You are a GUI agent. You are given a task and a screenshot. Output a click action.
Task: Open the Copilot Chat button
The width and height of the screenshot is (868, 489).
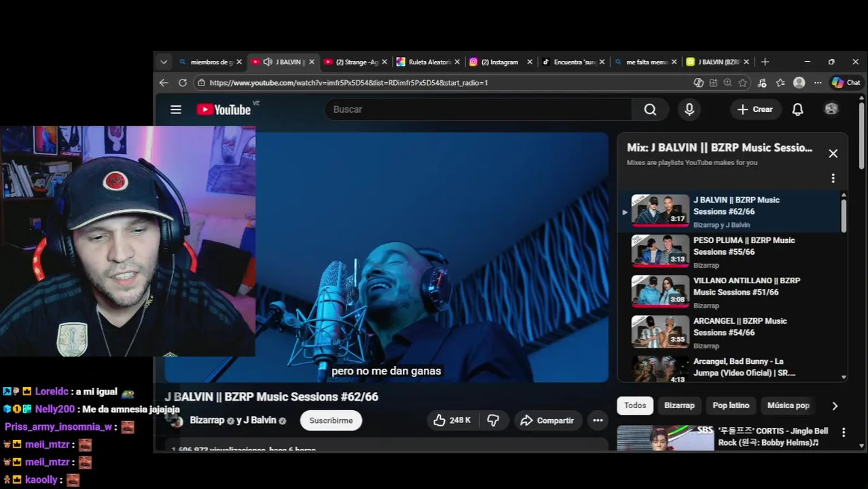pyautogui.click(x=846, y=83)
